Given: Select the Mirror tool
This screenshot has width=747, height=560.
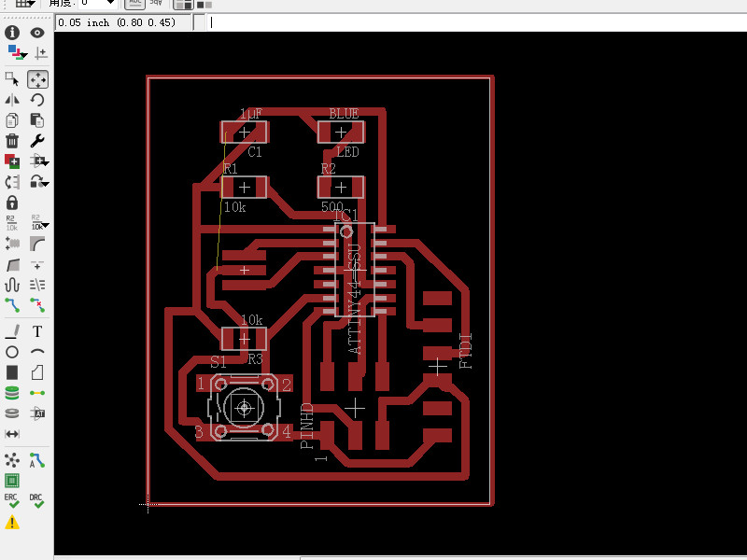Looking at the screenshot, I should (x=12, y=100).
